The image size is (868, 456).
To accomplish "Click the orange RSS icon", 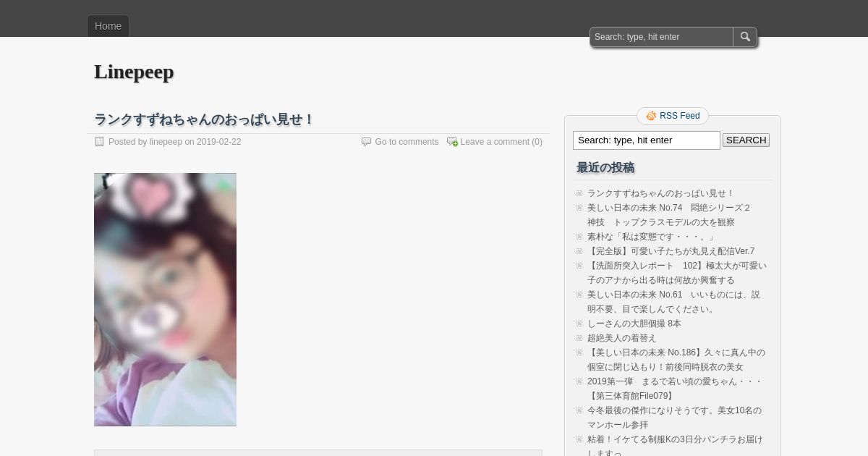I will click(x=651, y=116).
